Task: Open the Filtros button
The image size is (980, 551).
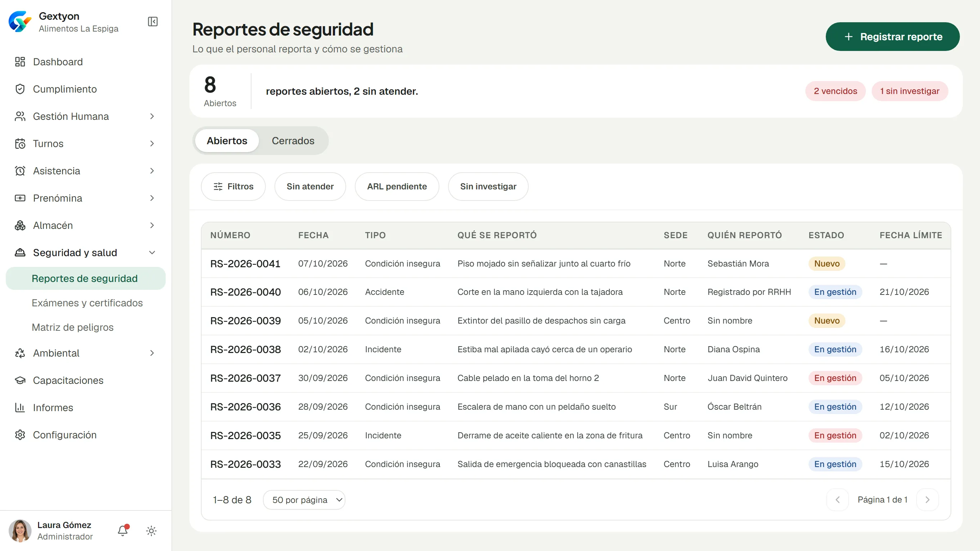Action: tap(233, 187)
